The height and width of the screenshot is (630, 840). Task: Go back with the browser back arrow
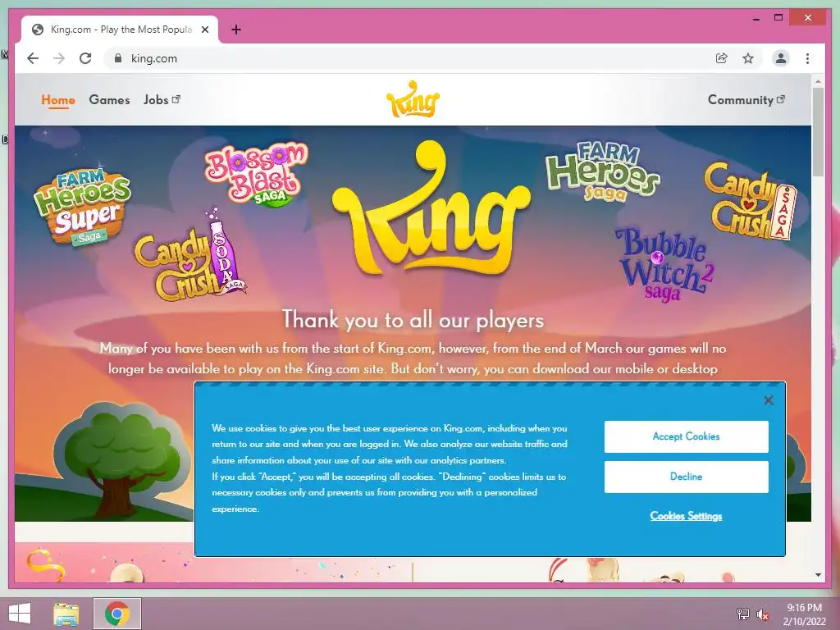coord(33,58)
